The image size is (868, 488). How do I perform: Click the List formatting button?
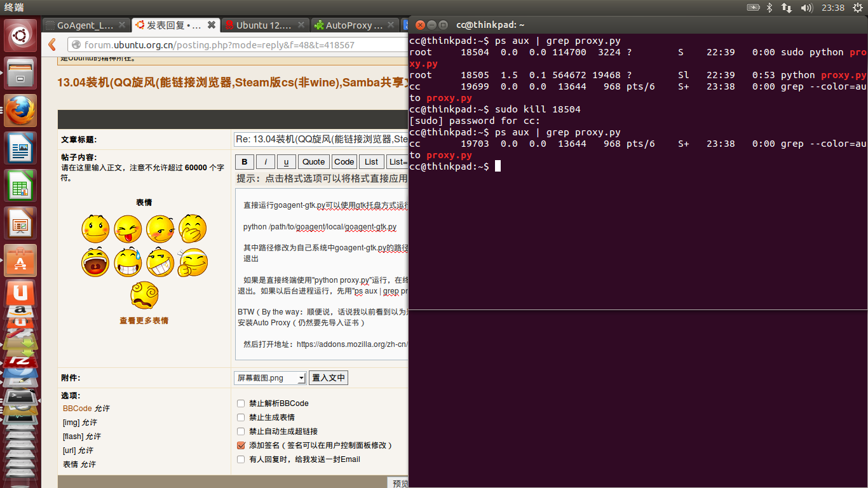[372, 161]
